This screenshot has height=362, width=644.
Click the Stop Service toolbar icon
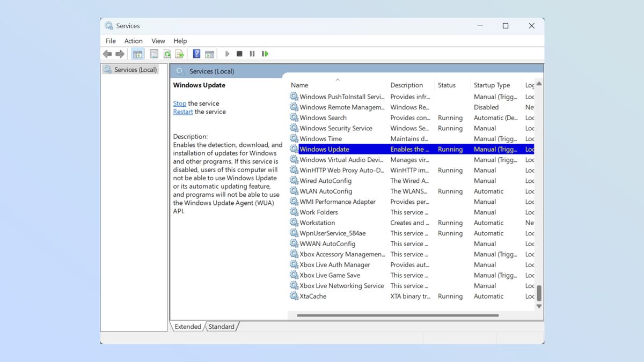click(240, 53)
